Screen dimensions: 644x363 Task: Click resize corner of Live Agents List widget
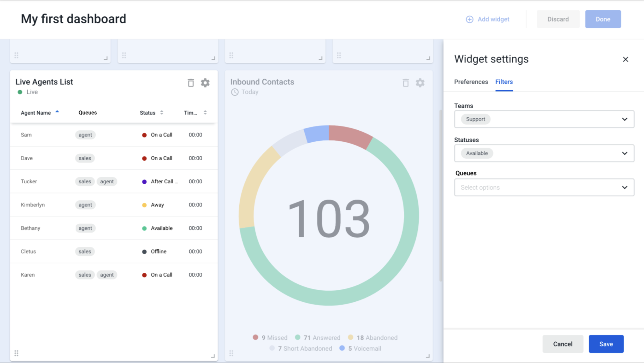(x=213, y=356)
